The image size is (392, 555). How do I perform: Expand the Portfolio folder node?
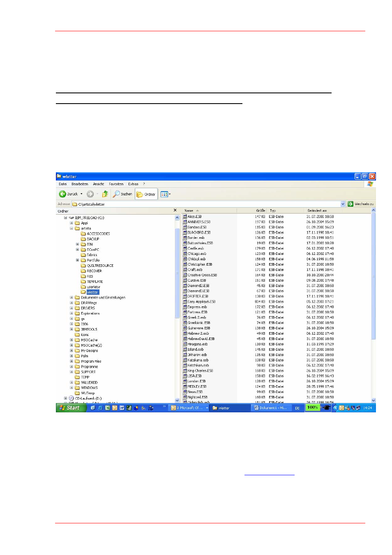[x=77, y=260]
